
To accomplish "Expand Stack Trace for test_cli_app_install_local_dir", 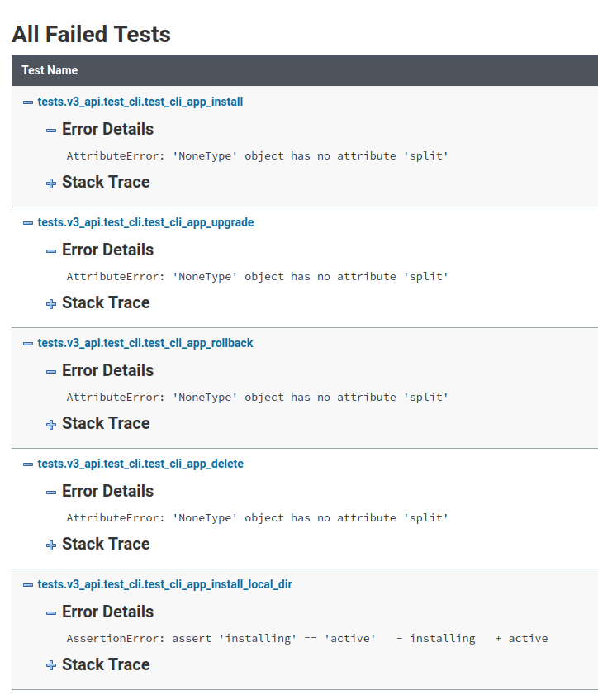I will pyautogui.click(x=51, y=665).
